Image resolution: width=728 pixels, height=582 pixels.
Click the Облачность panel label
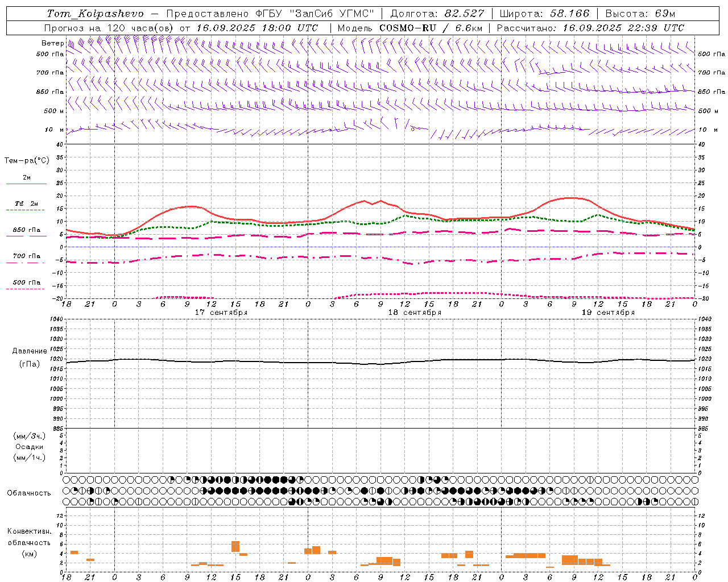[x=29, y=493]
